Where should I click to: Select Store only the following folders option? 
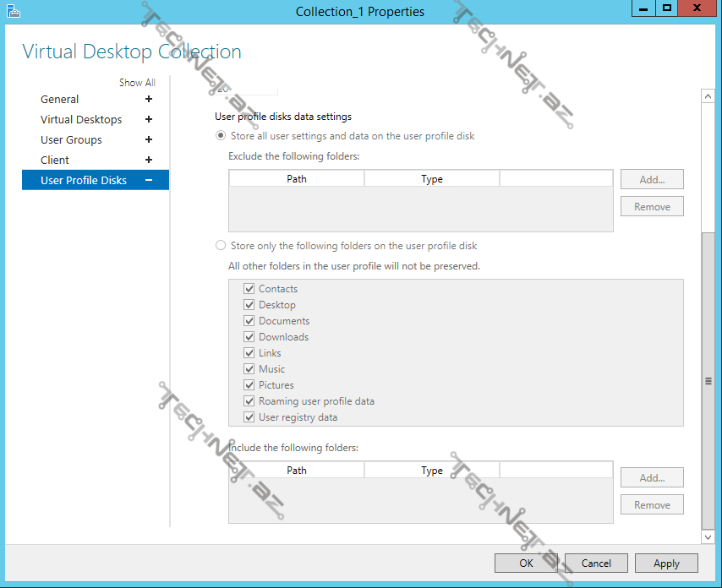[x=222, y=246]
